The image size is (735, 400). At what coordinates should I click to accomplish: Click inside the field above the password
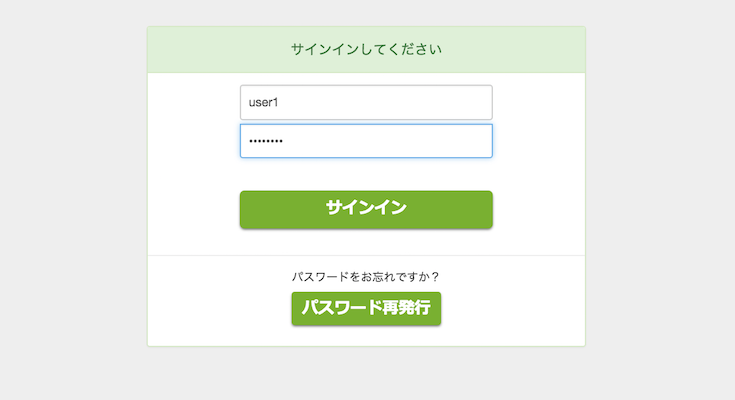366,102
